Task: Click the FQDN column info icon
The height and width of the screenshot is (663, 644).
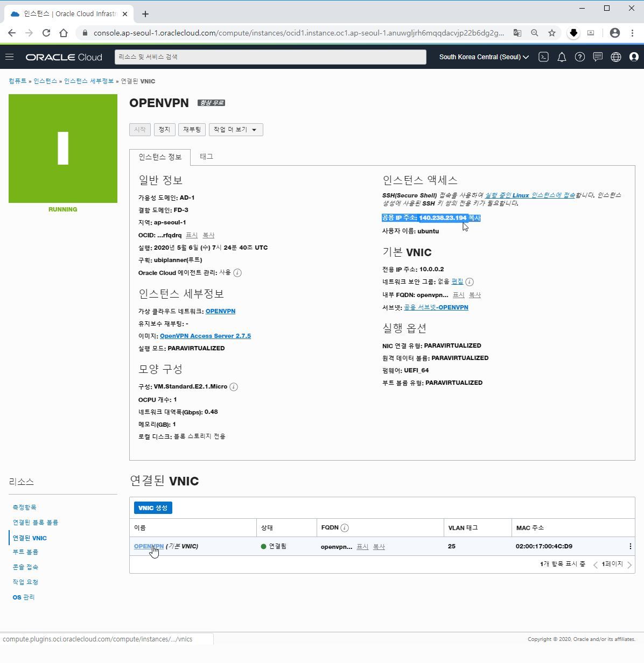Action: coord(345,528)
